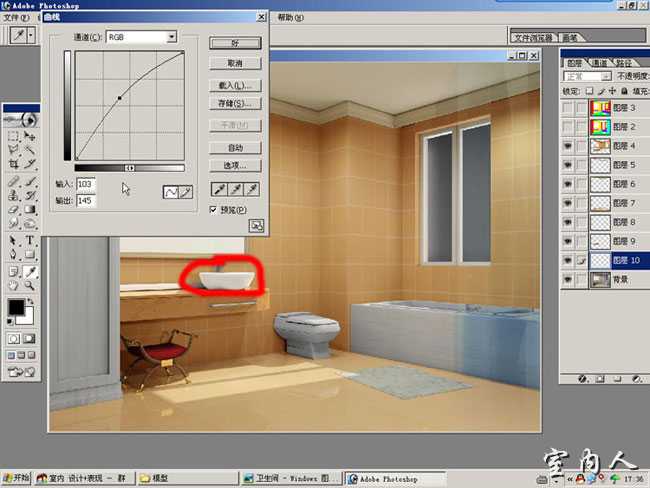
Task: Select the History Brush tool
Action: click(29, 195)
